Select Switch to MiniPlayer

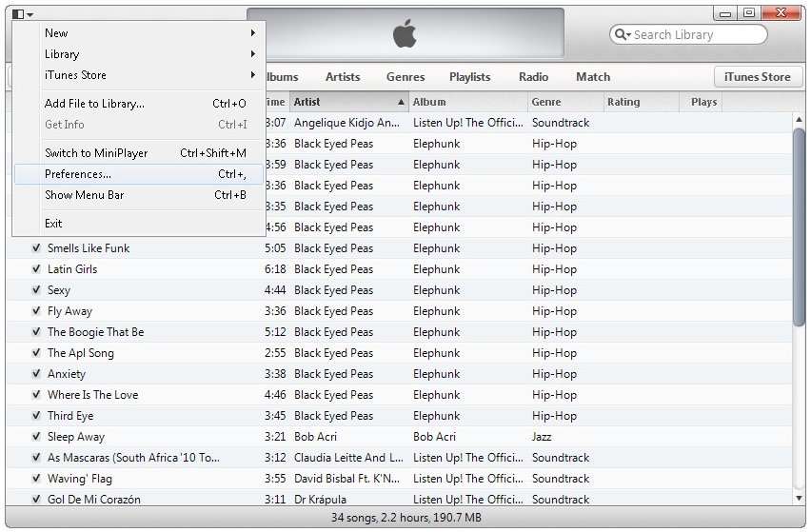pos(139,153)
